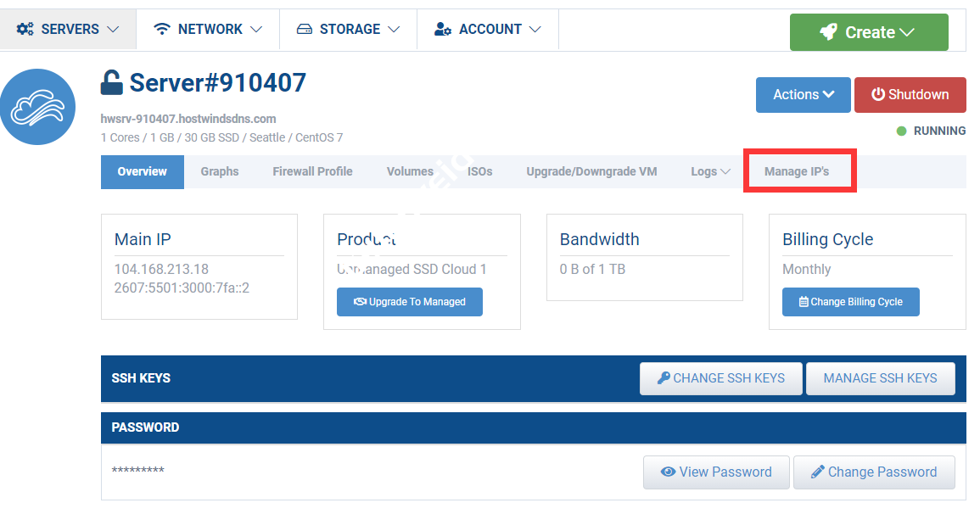Click MANAGE SSH KEYS button

click(x=880, y=378)
